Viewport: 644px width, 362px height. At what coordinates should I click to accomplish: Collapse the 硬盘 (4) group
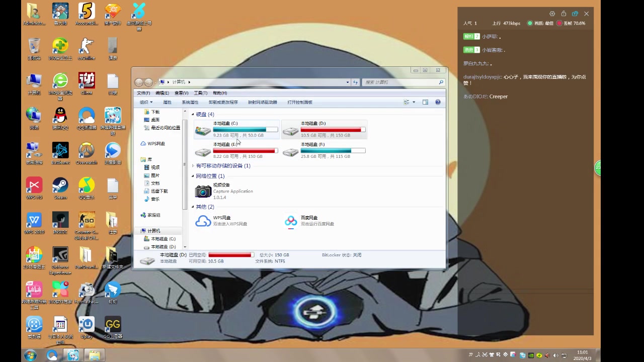click(193, 115)
